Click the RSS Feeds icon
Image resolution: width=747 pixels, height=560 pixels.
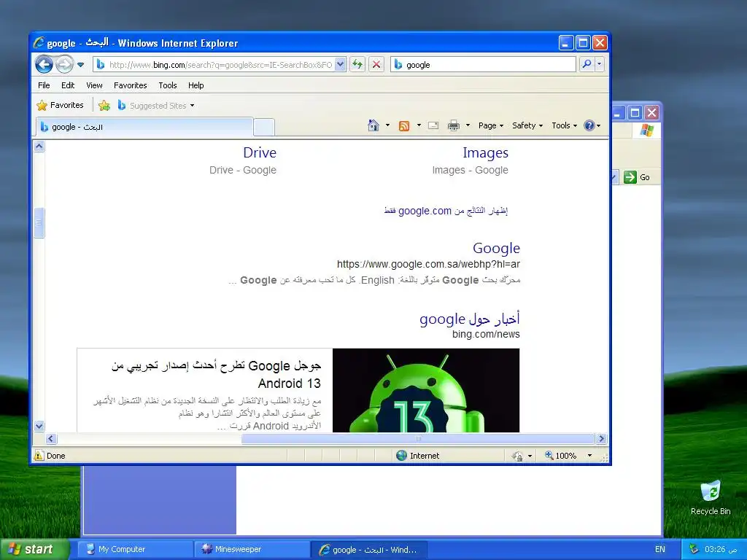point(404,125)
